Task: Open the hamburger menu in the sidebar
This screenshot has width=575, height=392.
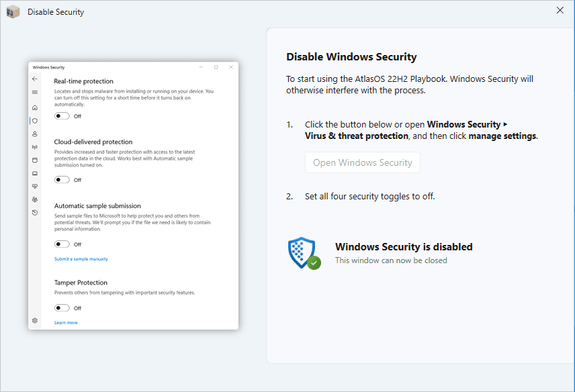Action: 35,92
